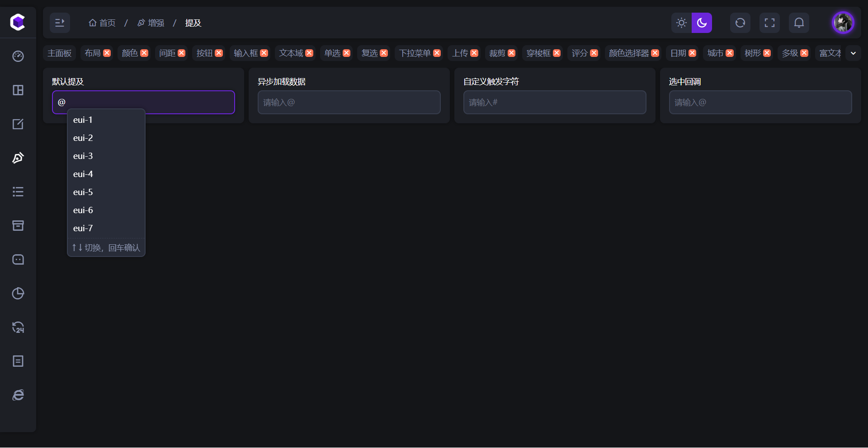Open user avatar menu
The image size is (868, 448).
coord(843,23)
